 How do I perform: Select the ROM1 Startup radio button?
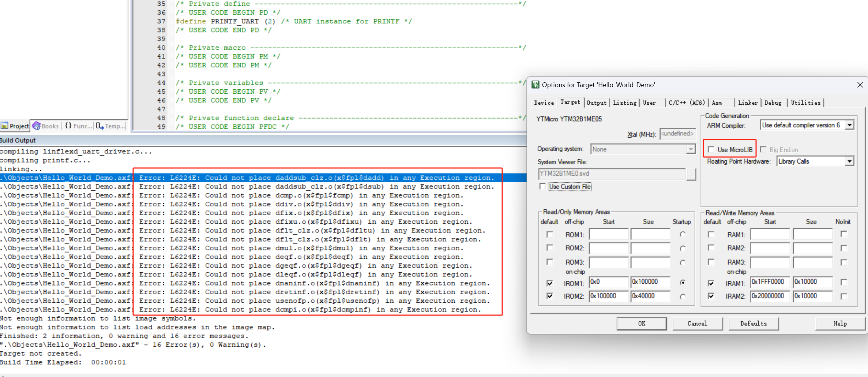click(683, 234)
